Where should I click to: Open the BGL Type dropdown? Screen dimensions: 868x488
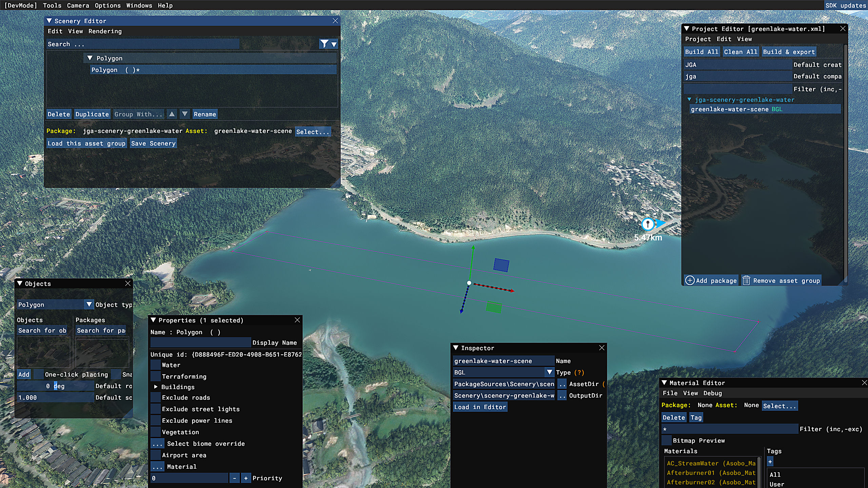(549, 372)
